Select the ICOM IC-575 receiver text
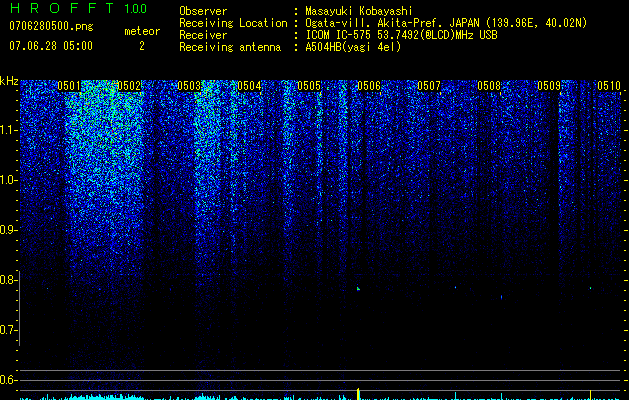Image resolution: width=629 pixels, height=400 pixels. (401, 35)
